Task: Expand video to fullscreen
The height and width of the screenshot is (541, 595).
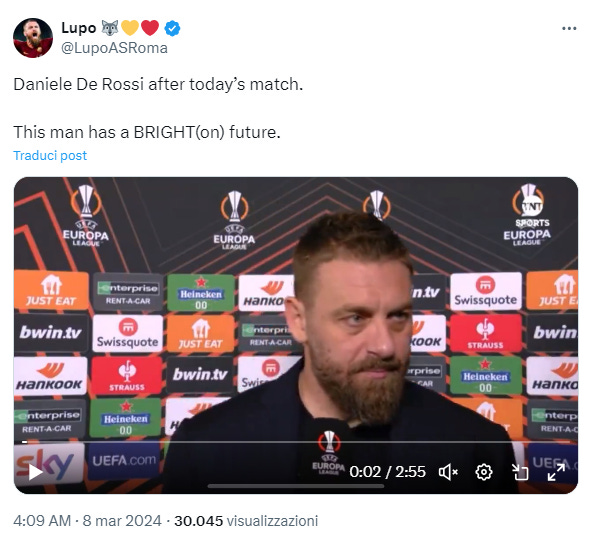Action: tap(556, 472)
